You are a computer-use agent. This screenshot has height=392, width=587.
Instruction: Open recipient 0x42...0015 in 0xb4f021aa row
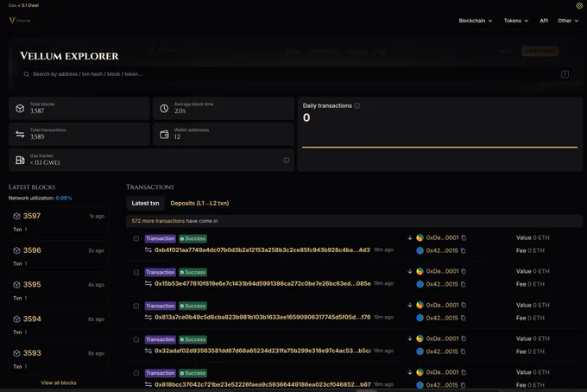point(442,250)
